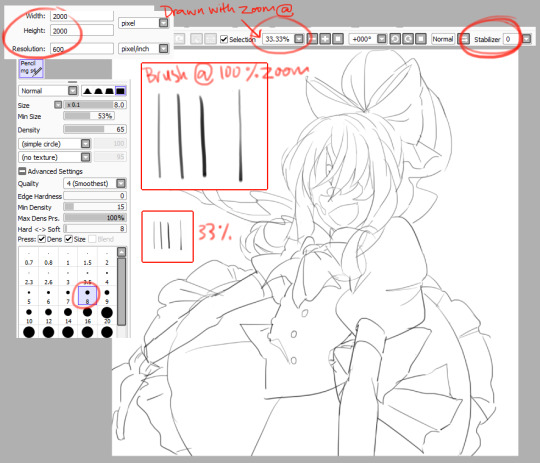
Task: Open the Size multiplier x0.1 dropdown
Action: tap(58, 105)
